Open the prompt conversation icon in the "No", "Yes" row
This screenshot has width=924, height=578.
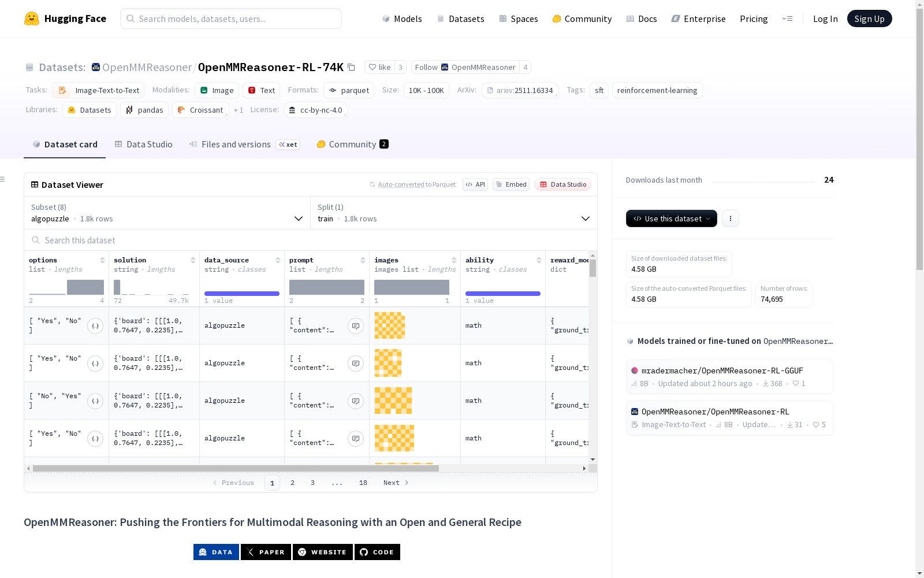pyautogui.click(x=356, y=401)
